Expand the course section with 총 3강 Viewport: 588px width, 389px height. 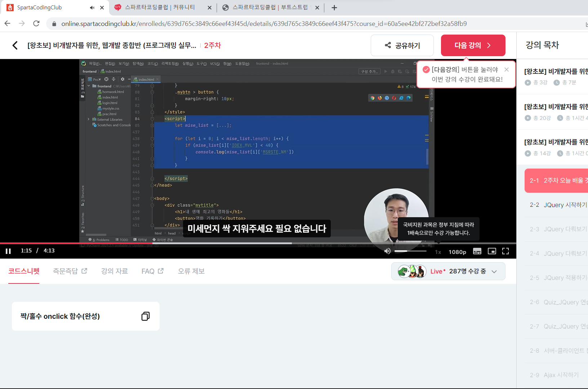click(552, 77)
